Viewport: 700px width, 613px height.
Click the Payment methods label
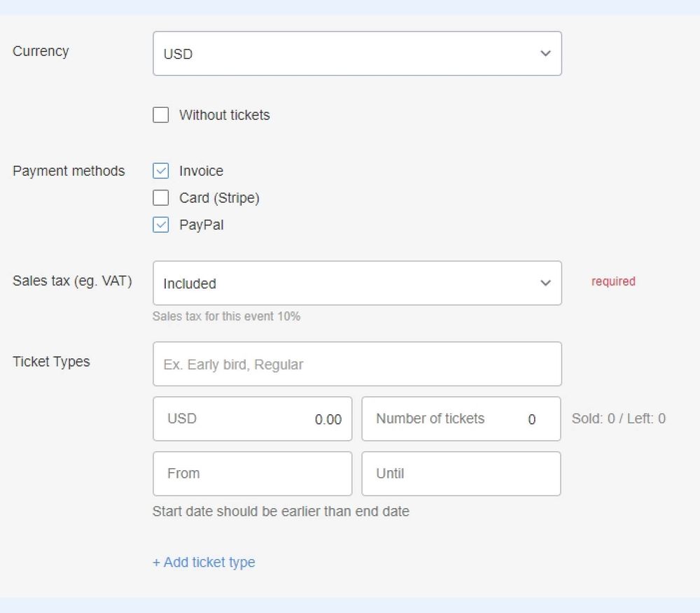(69, 170)
